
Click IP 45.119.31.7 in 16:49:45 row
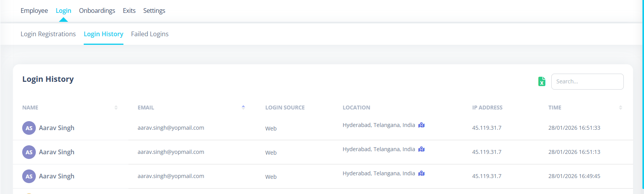pyautogui.click(x=487, y=176)
